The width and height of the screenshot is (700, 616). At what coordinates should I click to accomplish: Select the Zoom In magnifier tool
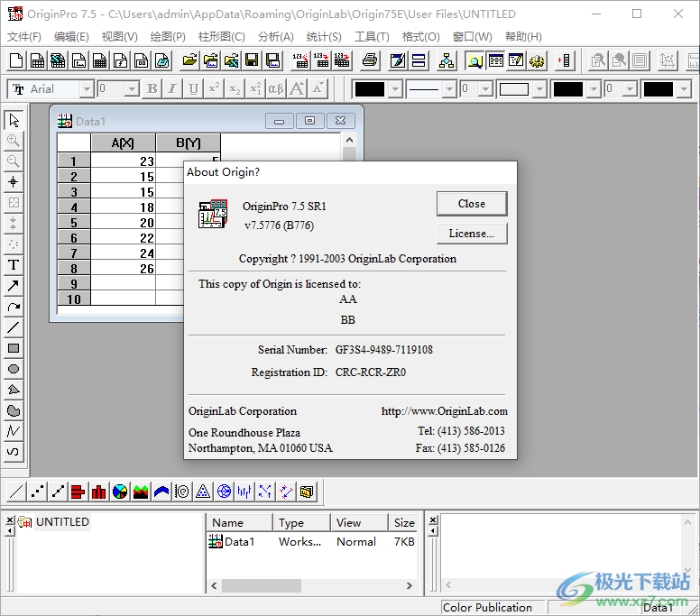tap(14, 141)
